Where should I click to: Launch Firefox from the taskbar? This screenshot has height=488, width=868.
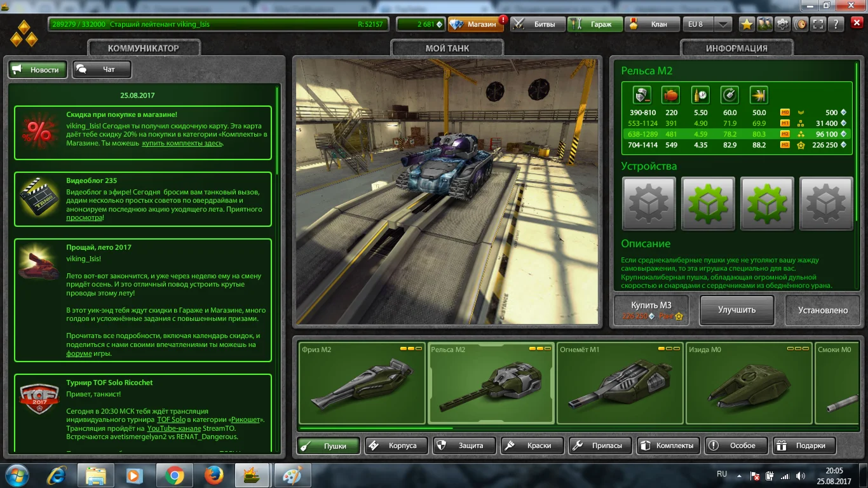pos(214,475)
